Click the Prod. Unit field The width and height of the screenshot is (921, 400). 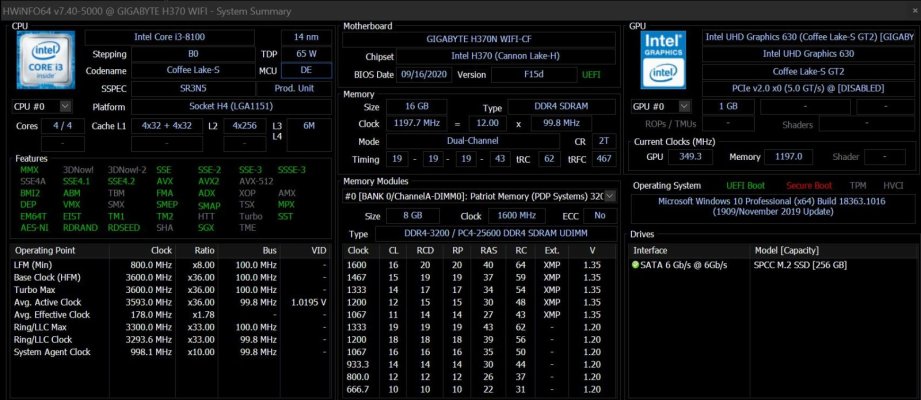294,89
